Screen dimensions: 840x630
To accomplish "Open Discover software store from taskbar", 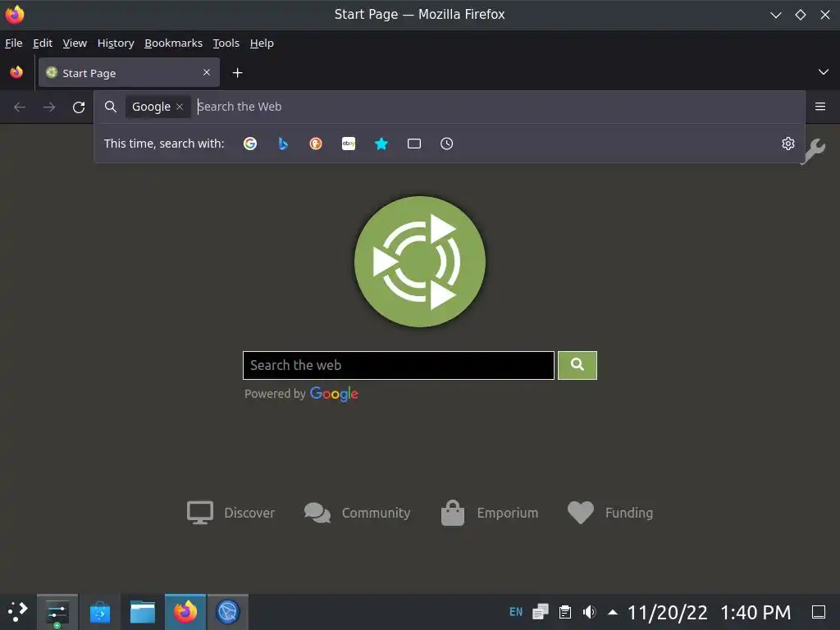I will point(99,612).
